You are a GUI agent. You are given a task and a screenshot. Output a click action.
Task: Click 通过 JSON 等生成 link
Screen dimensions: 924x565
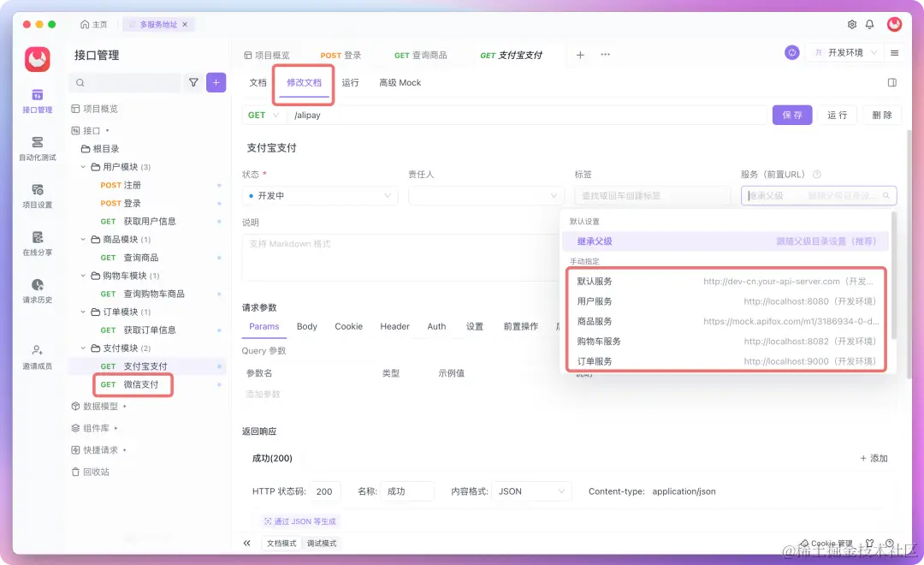click(299, 520)
